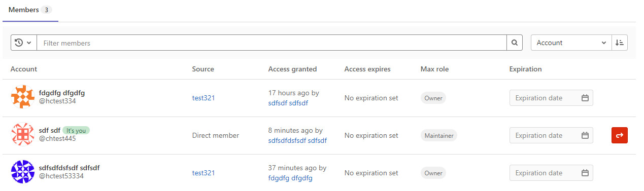Screen dimensions: 644x191
Task: Click the sdf sdf red avatar
Action: coord(23,134)
